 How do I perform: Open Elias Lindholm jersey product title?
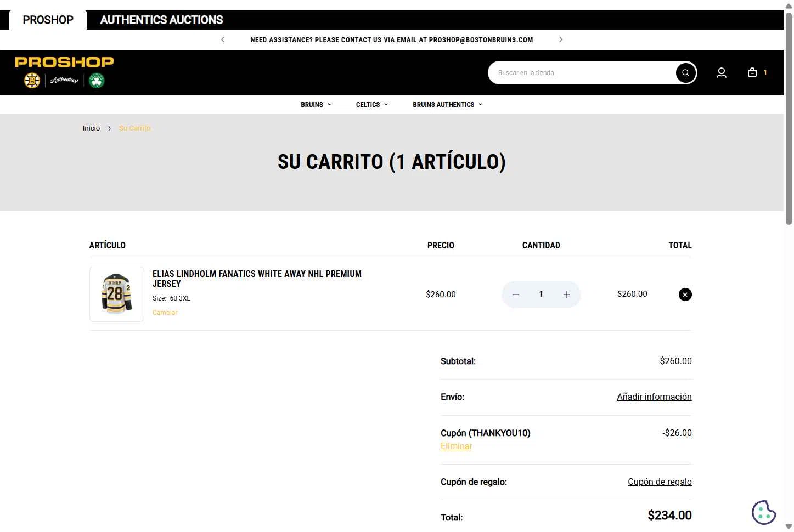(x=257, y=279)
